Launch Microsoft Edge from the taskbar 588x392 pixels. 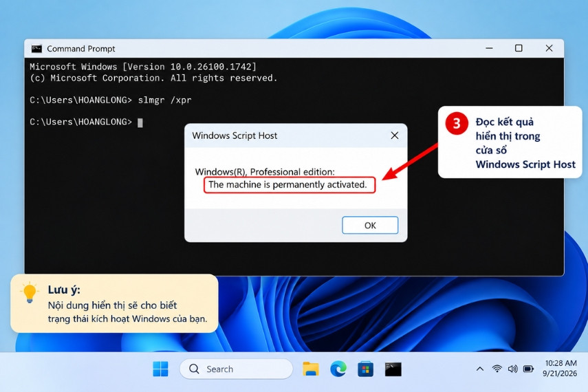pyautogui.click(x=338, y=369)
